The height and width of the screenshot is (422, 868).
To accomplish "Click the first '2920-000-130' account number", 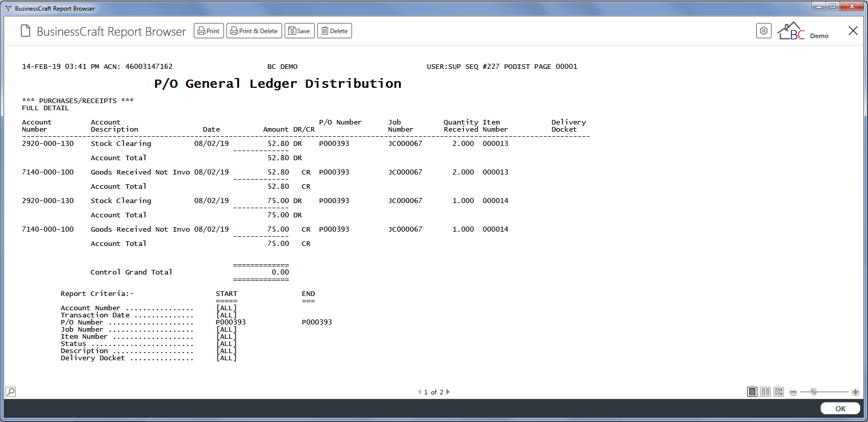I will 48,144.
